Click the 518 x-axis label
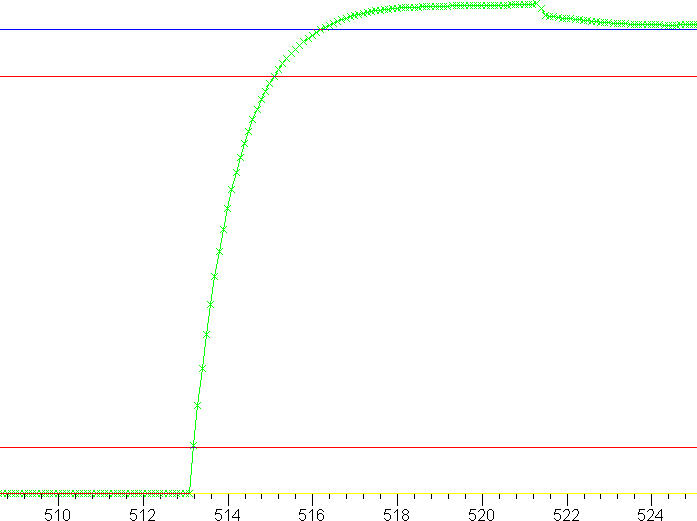 (x=397, y=515)
